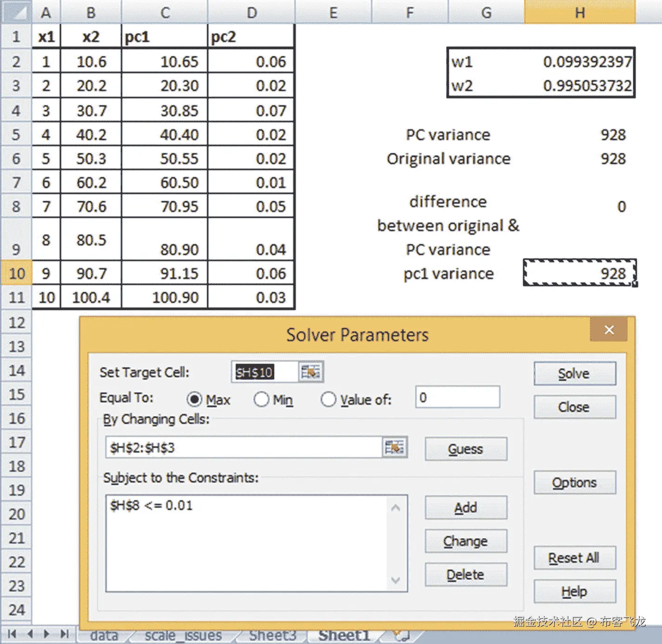Click Add to create a new constraint
The image size is (662, 644).
[x=465, y=507]
